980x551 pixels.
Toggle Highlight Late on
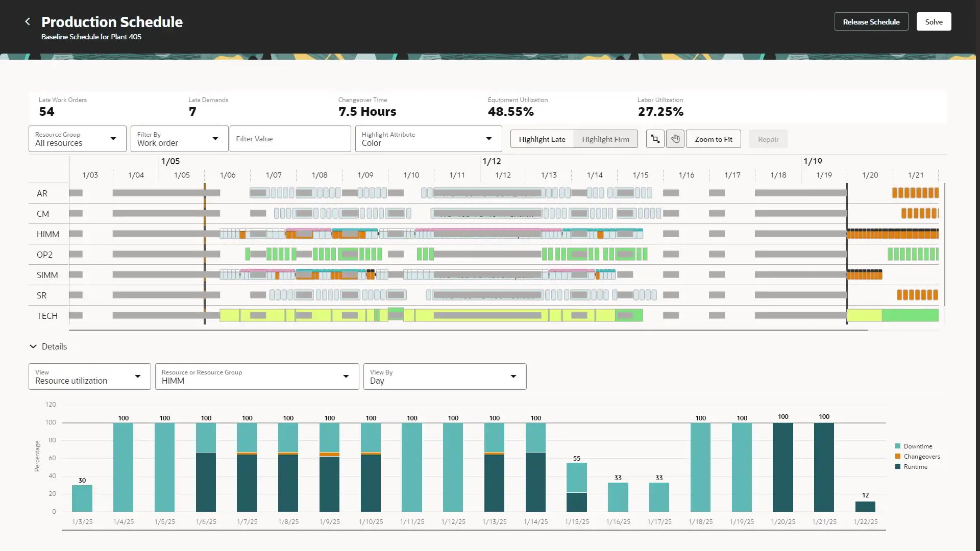click(x=542, y=139)
